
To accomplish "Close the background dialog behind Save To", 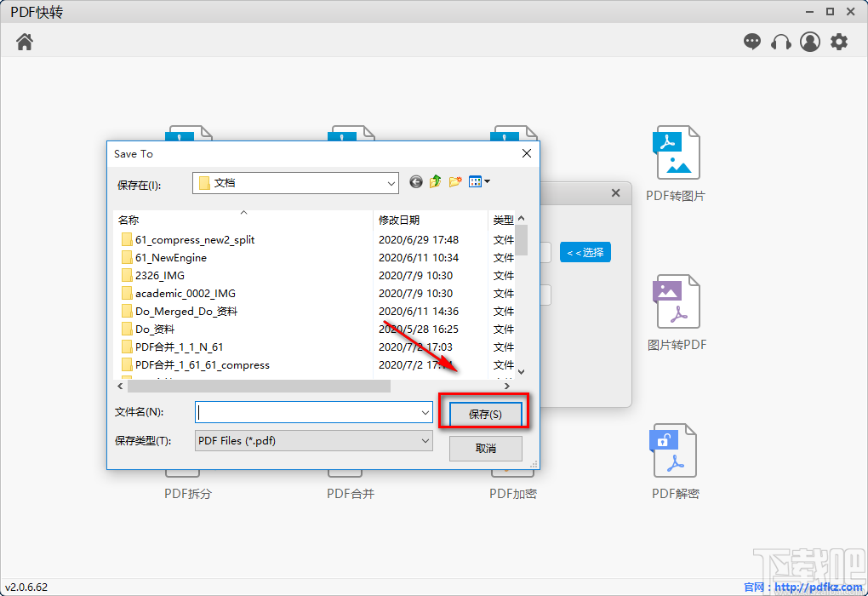I will coord(615,192).
